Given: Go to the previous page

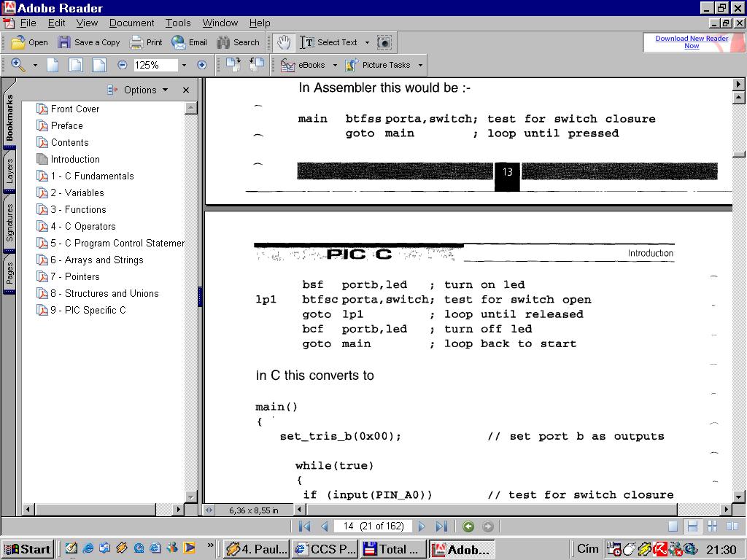Looking at the screenshot, I should point(325,526).
